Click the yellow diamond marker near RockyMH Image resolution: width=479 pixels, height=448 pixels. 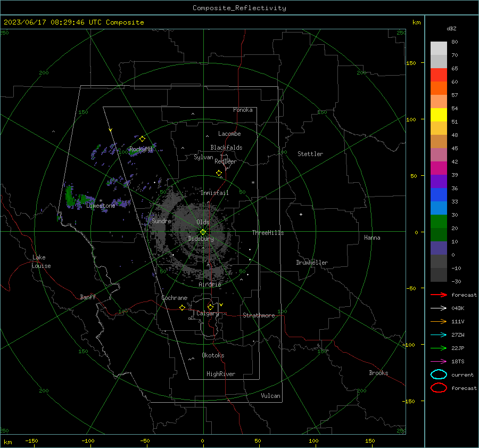click(x=142, y=139)
